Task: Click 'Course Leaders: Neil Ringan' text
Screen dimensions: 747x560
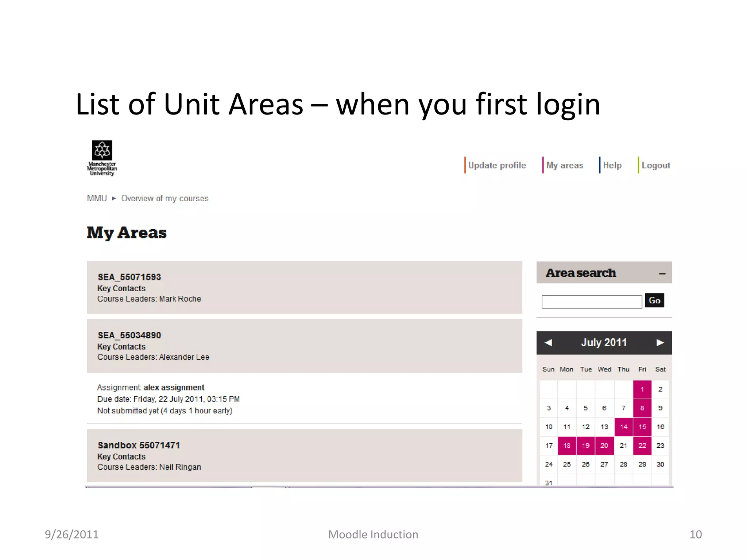Action: [149, 467]
